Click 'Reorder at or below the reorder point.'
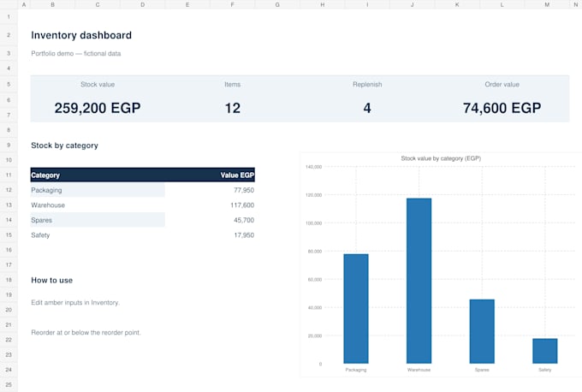The height and width of the screenshot is (392, 582). tap(86, 333)
